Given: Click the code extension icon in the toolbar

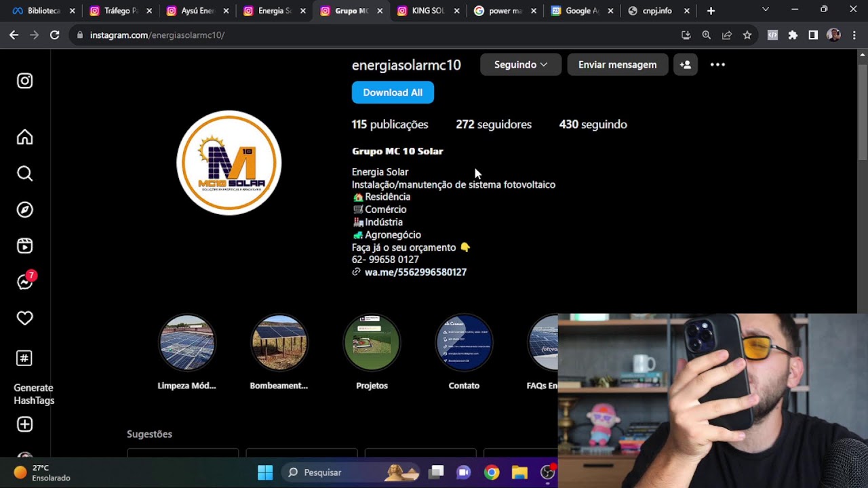Looking at the screenshot, I should 772,35.
